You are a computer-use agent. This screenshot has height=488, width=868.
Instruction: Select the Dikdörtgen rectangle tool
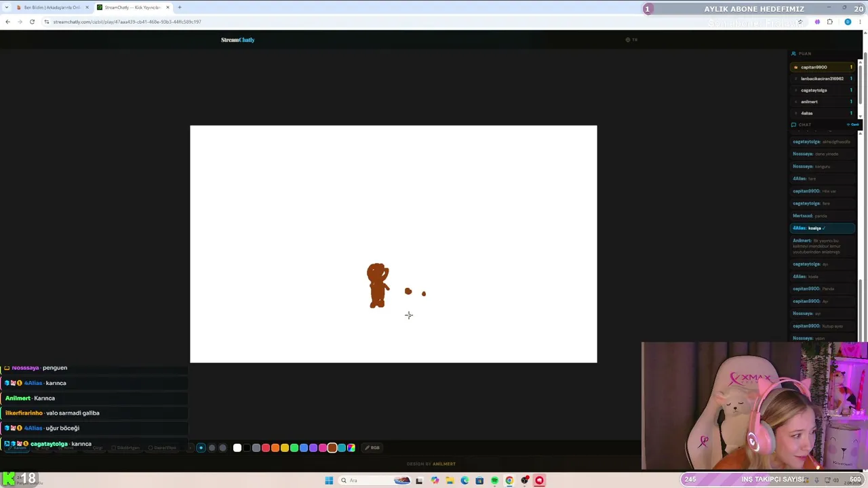(x=127, y=448)
